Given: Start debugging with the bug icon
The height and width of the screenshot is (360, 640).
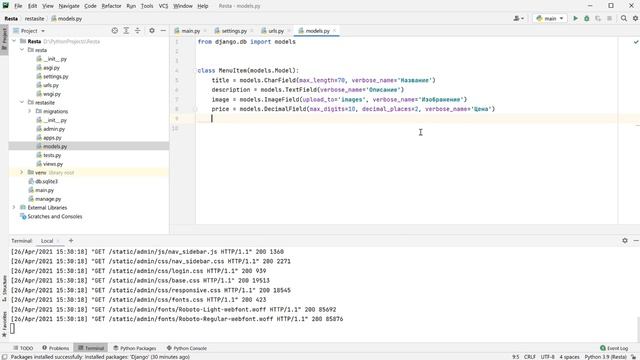Looking at the screenshot, I should (x=587, y=18).
